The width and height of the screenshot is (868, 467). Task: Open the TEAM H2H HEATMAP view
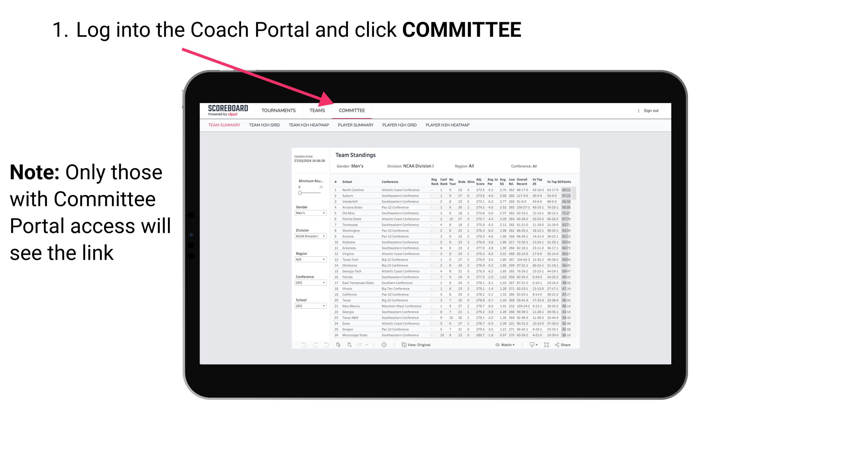coord(308,125)
